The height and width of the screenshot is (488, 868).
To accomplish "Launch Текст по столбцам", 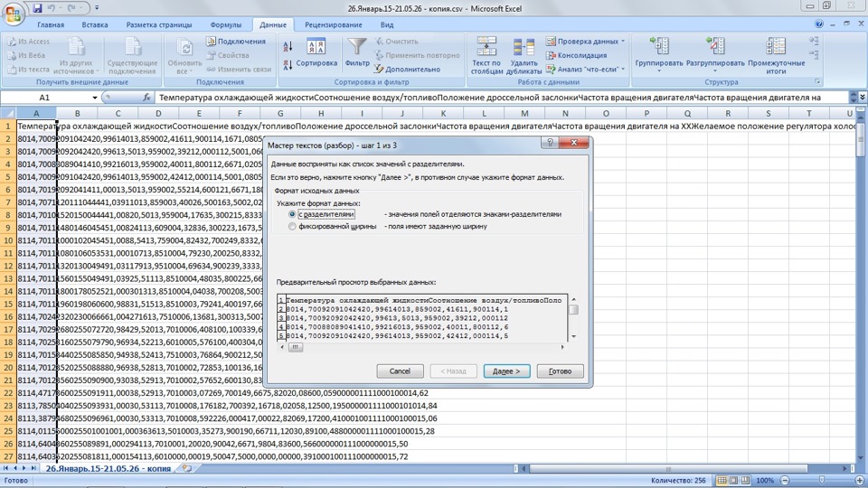I will 487,55.
